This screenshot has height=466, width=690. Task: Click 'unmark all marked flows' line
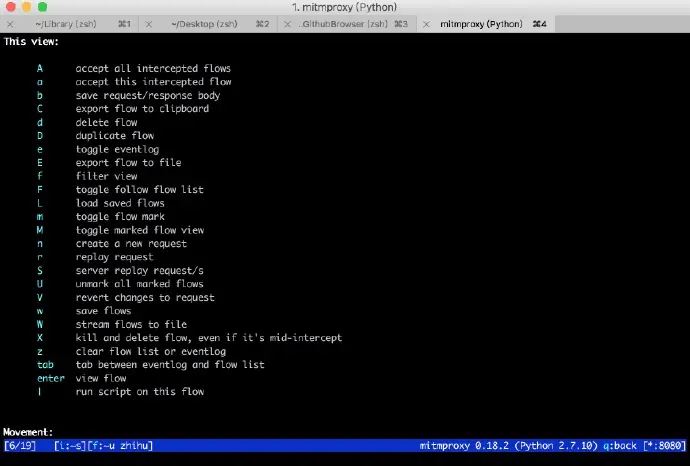(139, 284)
